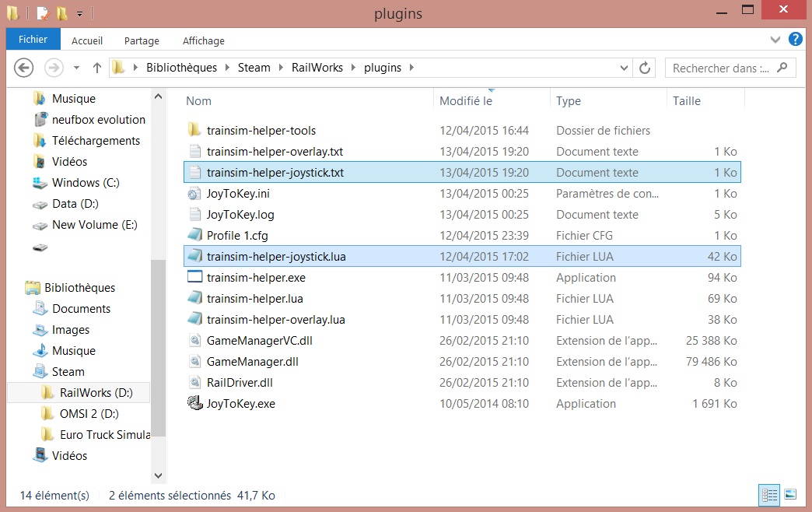Open recent locations dropdown arrow
This screenshot has height=512, width=812.
77,68
